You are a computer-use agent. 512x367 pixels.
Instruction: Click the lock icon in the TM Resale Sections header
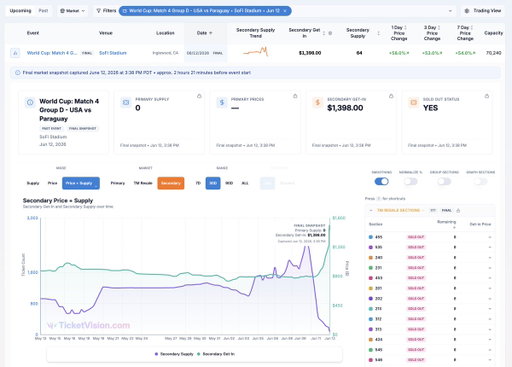pyautogui.click(x=458, y=211)
